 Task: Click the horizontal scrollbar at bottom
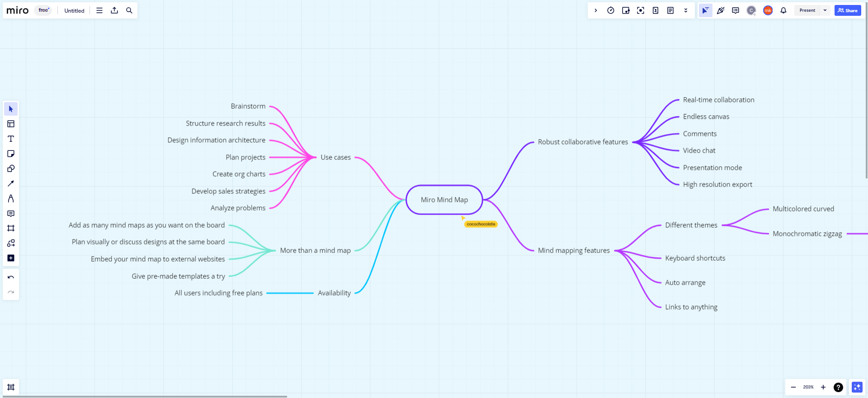point(144,397)
